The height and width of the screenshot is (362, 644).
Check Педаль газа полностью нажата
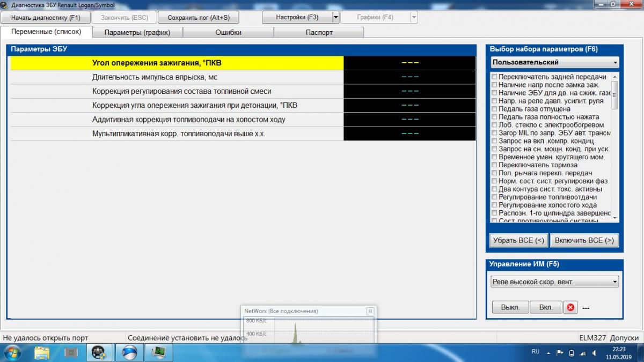[495, 117]
